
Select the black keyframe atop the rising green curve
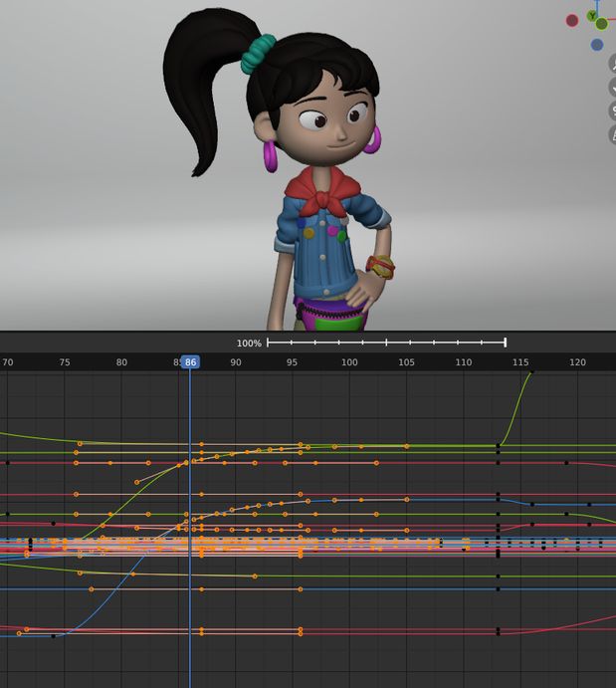[532, 371]
